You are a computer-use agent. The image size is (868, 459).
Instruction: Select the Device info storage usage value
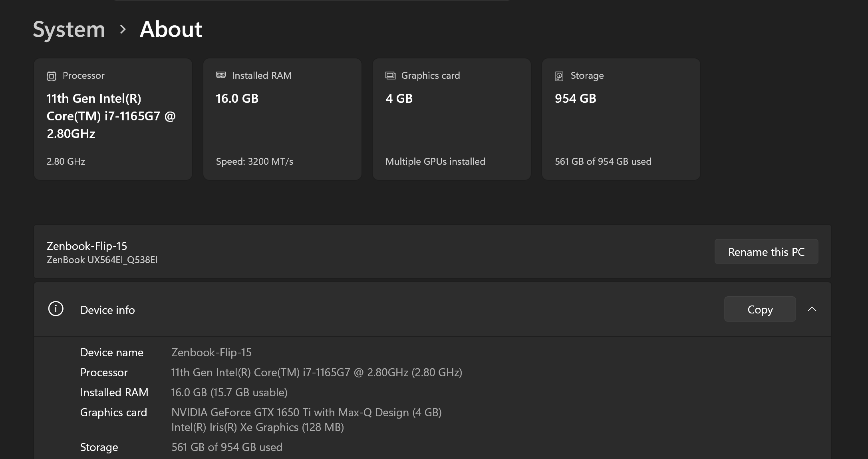227,447
